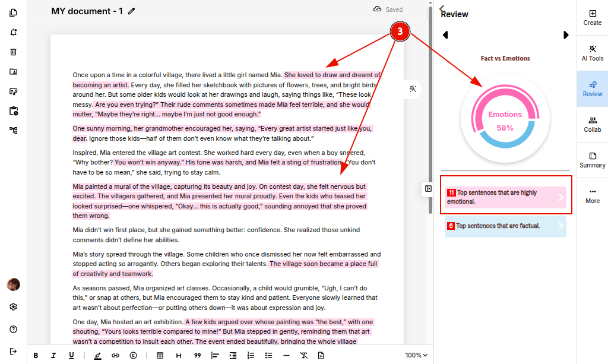
Task: Click the text highlight color tool
Action: (x=97, y=356)
